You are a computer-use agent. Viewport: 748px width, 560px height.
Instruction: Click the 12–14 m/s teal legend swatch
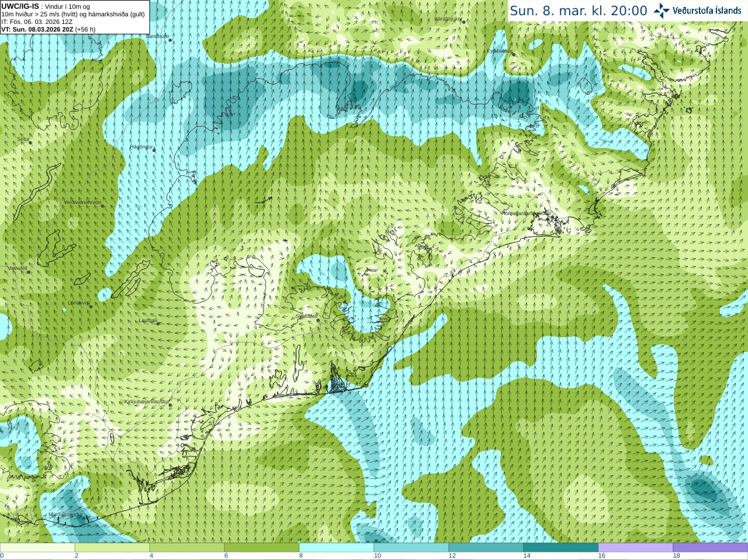(x=486, y=548)
